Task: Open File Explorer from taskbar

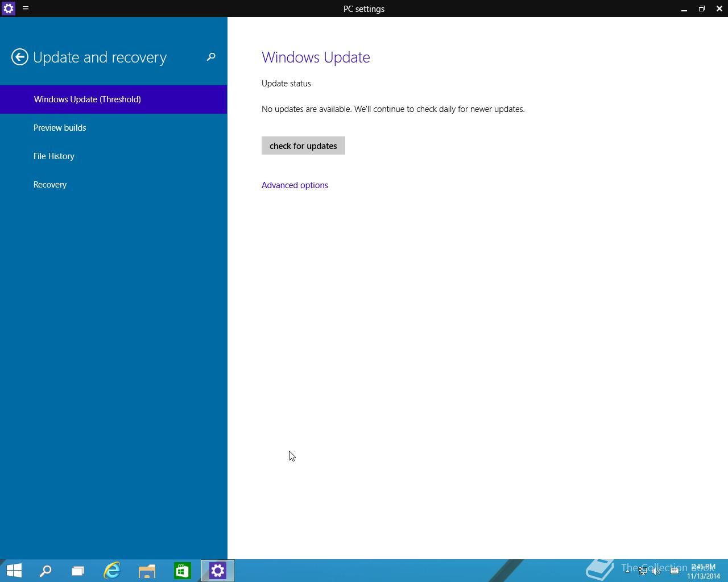Action: coord(147,571)
